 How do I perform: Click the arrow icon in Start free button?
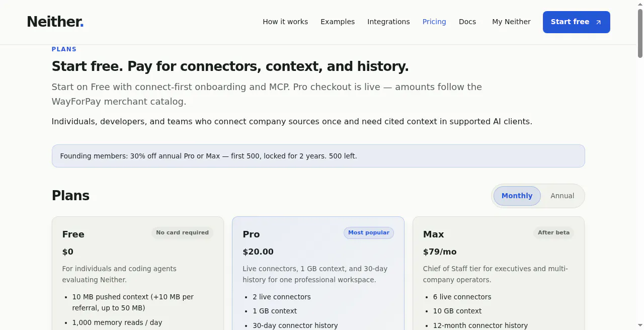(x=598, y=22)
